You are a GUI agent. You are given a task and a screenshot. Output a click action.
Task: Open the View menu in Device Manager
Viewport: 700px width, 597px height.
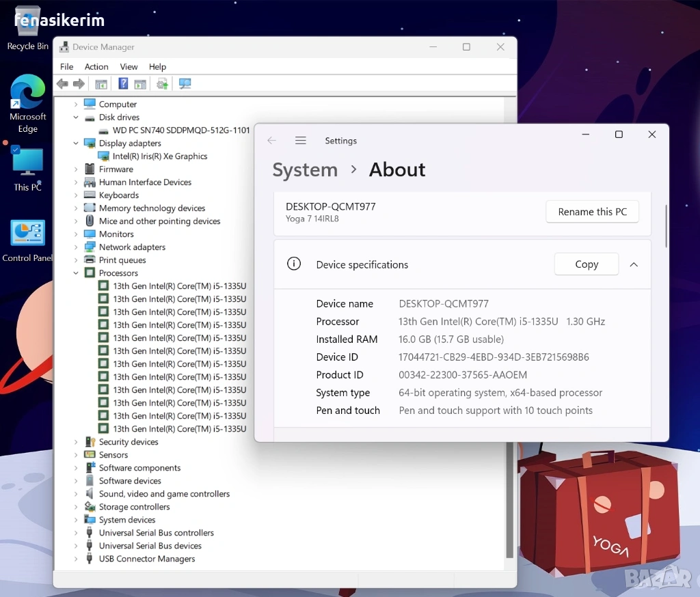point(129,67)
